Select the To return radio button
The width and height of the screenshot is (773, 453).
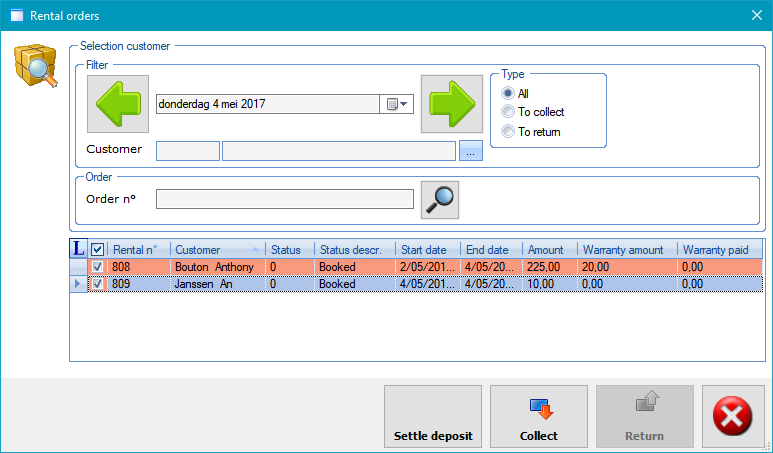tap(508, 131)
